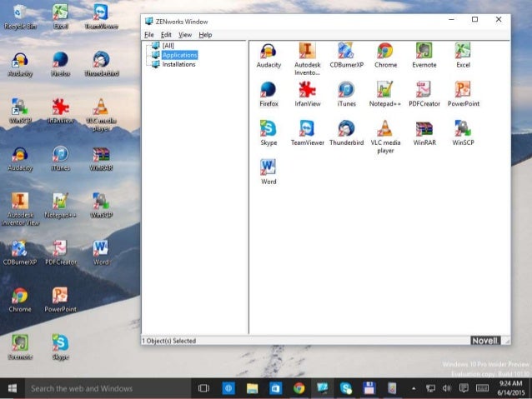The image size is (532, 399).
Task: Open the Help menu
Action: coord(205,35)
